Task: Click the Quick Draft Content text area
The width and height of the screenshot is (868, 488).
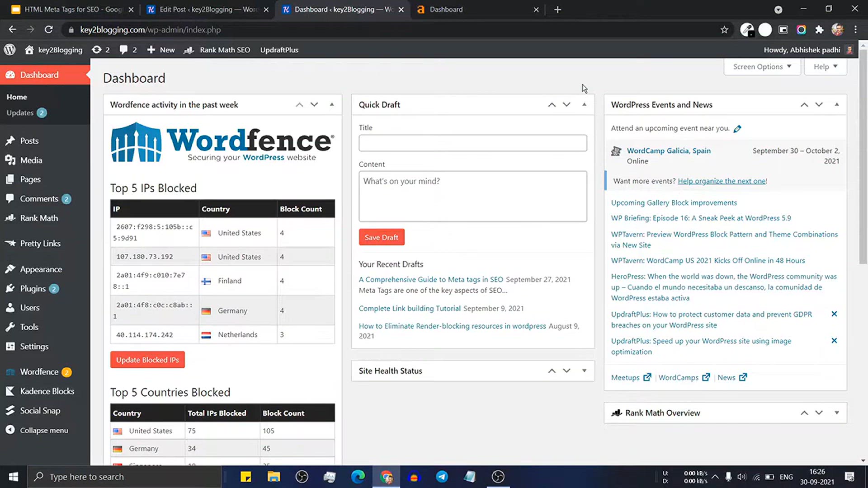Action: (473, 196)
